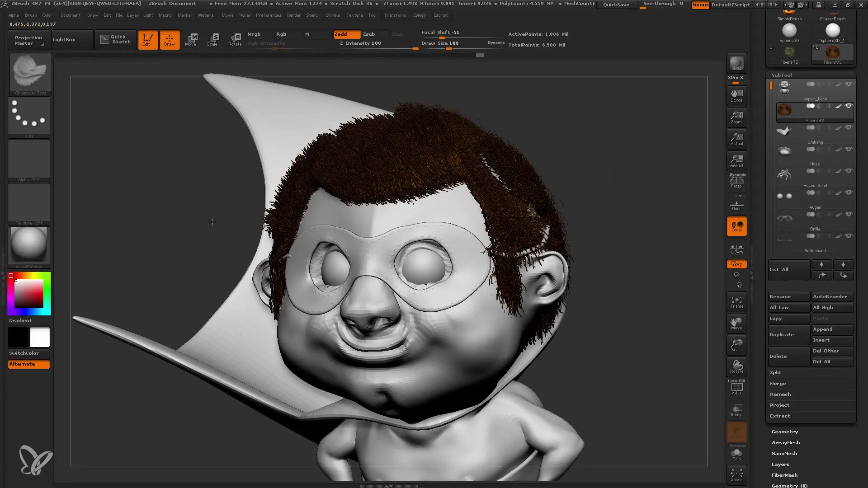Image resolution: width=868 pixels, height=488 pixels.
Task: Click the Frame view icon
Action: coord(737,303)
